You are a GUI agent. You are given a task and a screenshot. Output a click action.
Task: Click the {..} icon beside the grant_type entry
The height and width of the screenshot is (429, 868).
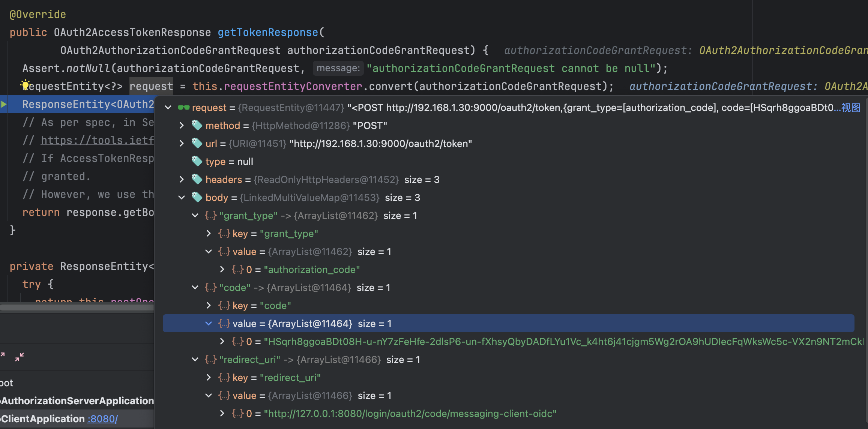click(211, 215)
